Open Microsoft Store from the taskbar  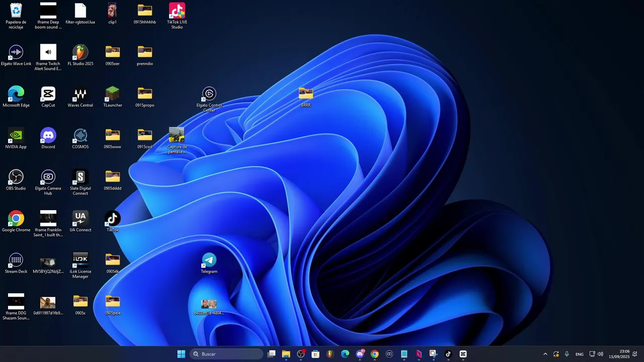tap(315, 354)
